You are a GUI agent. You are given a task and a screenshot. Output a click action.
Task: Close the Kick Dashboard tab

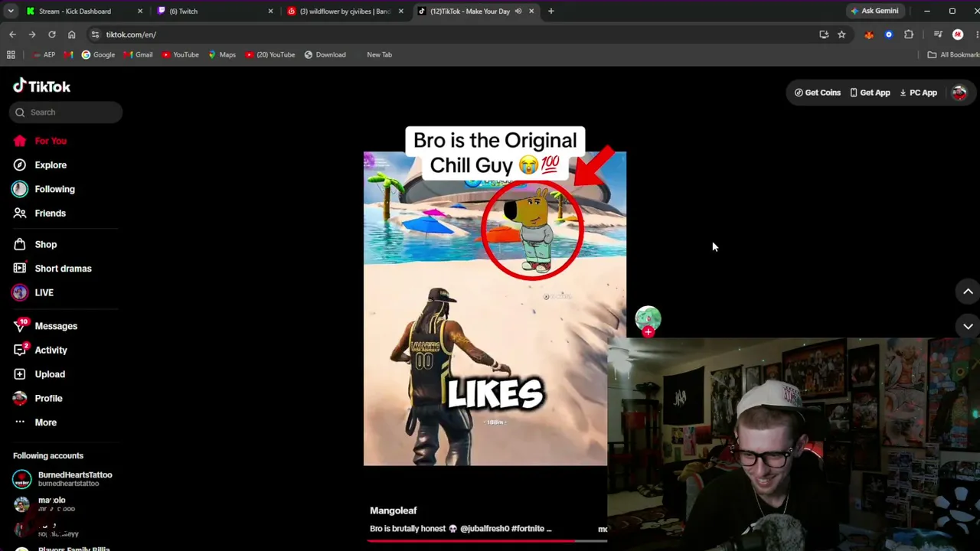pos(140,11)
